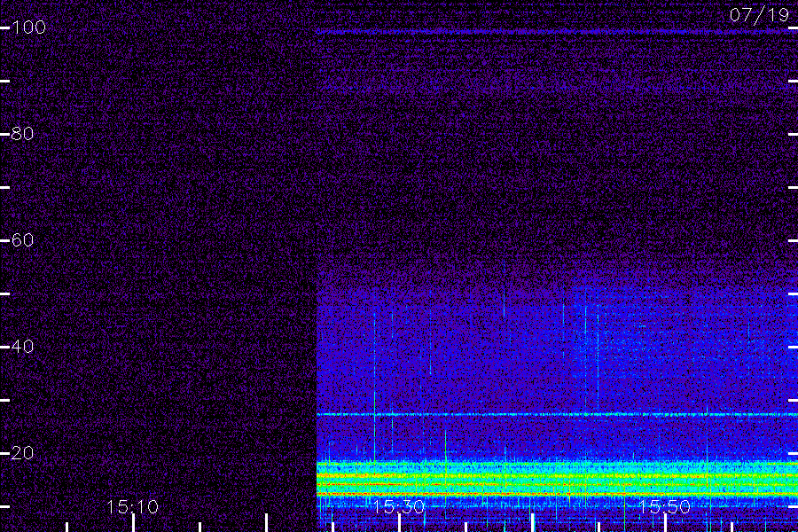Click the 07/19 date label

point(759,15)
